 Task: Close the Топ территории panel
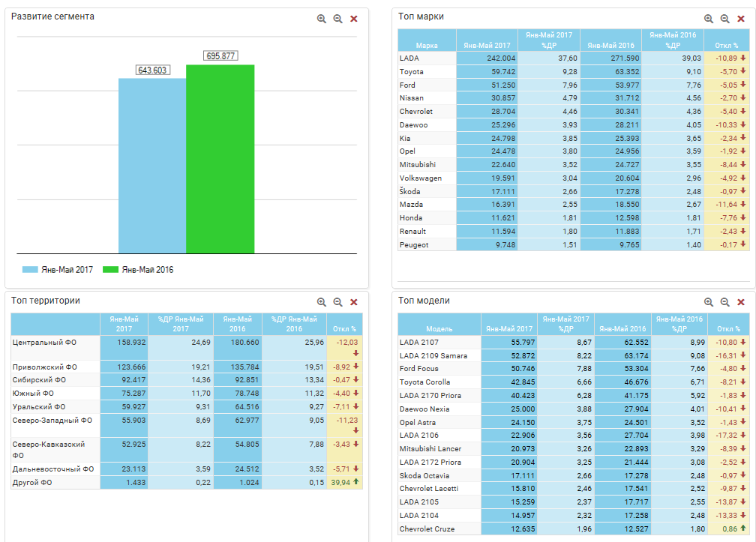pyautogui.click(x=354, y=302)
